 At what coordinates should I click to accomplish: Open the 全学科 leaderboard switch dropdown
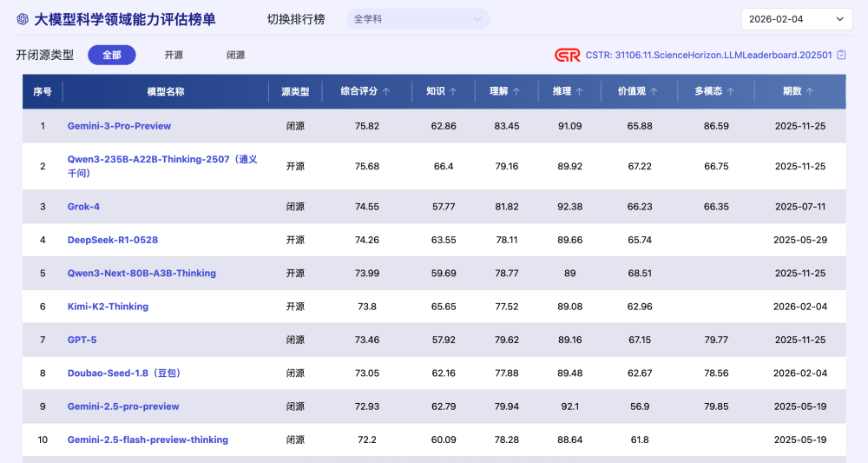[418, 19]
